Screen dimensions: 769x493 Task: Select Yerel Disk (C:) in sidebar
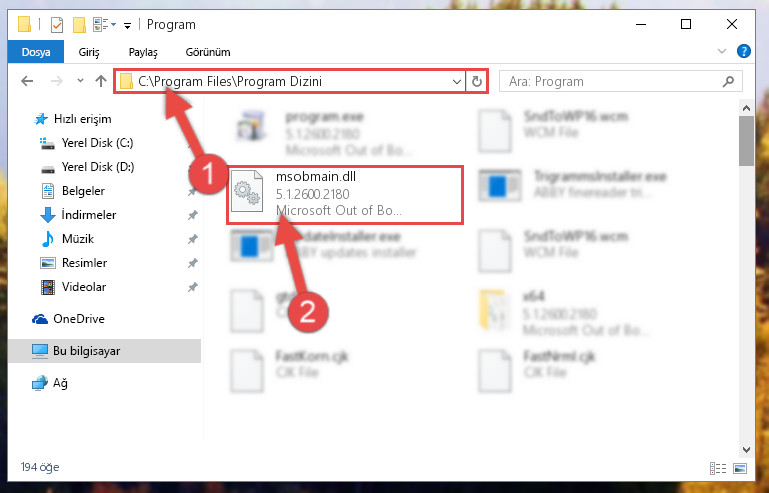97,143
